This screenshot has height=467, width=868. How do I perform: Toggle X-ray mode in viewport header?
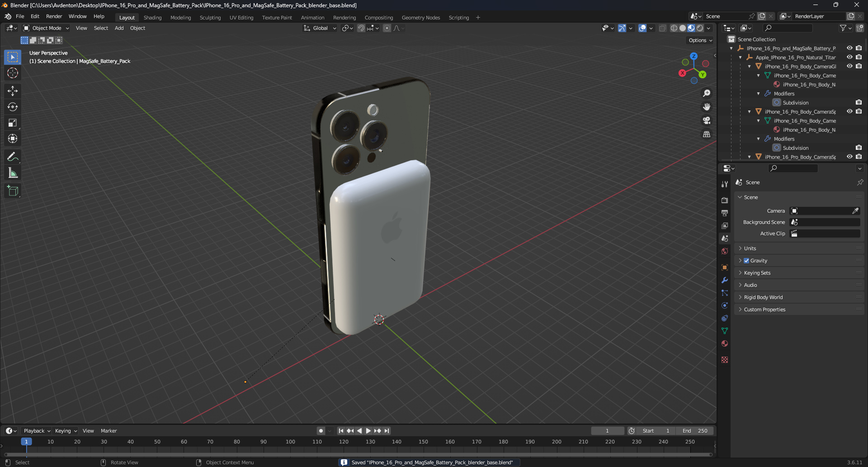[x=663, y=28]
